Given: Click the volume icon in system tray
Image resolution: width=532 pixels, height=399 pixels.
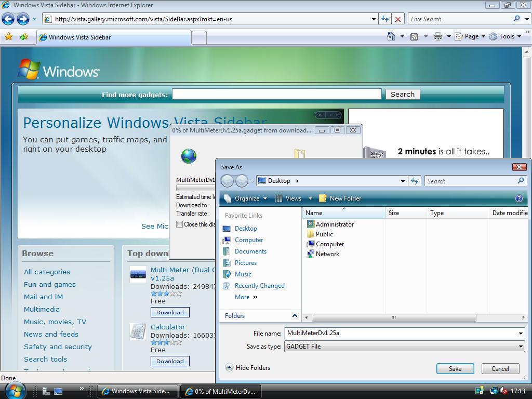Looking at the screenshot, I should pos(504,391).
